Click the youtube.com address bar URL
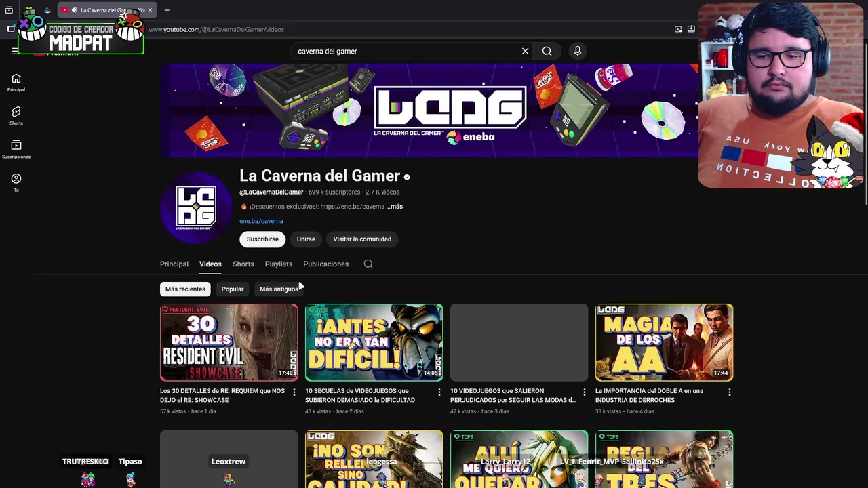 (216, 29)
